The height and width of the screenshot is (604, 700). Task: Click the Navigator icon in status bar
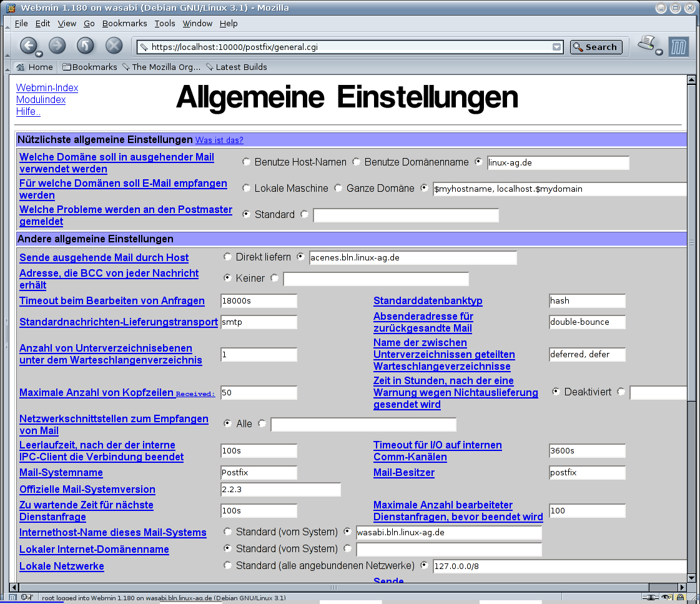pos(13,597)
